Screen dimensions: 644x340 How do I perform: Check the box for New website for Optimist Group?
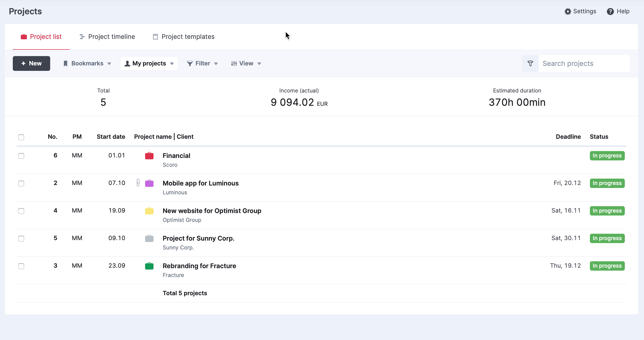21,211
